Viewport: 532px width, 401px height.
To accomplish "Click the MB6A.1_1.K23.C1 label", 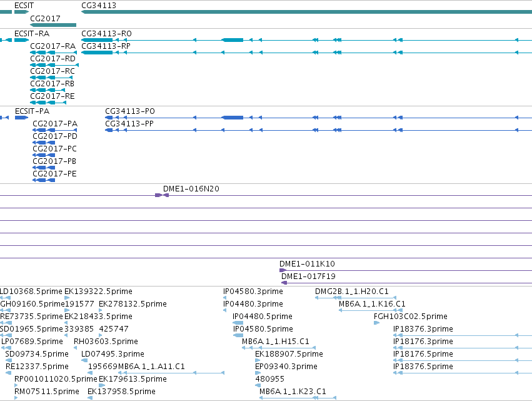I will [x=293, y=392].
